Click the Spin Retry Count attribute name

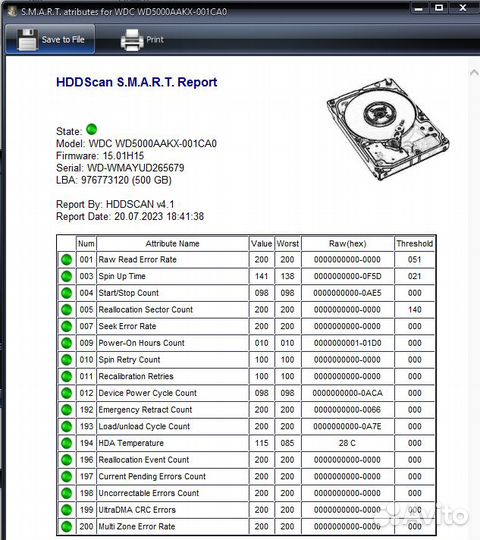pyautogui.click(x=129, y=360)
